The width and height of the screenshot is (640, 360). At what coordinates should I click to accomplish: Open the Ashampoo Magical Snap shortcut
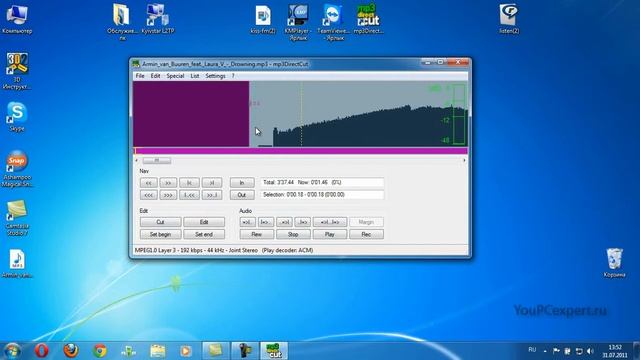17,169
